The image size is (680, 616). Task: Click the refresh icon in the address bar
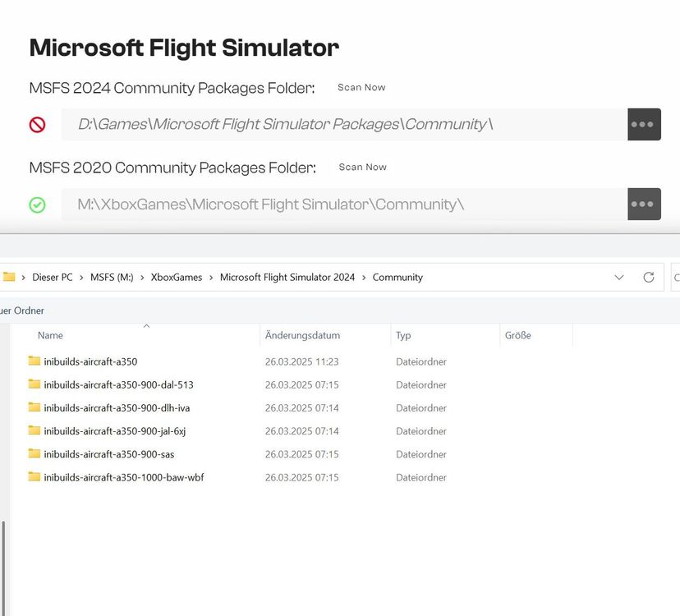click(x=648, y=278)
